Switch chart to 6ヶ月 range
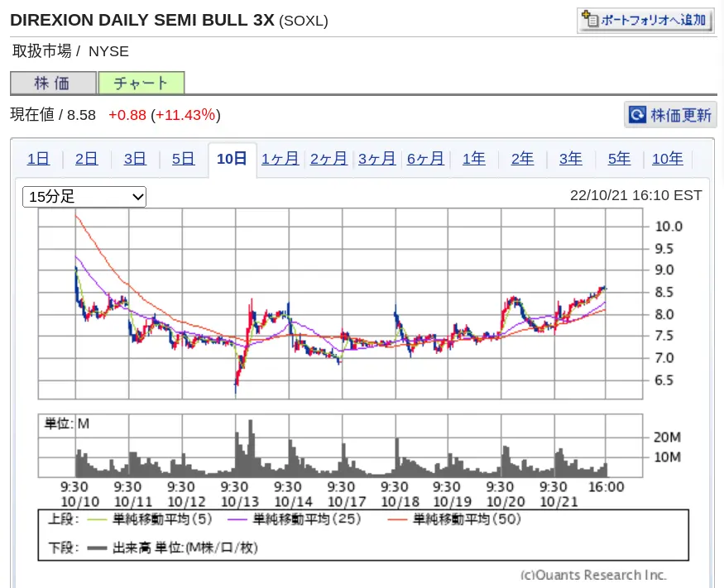This screenshot has width=724, height=588. (426, 159)
